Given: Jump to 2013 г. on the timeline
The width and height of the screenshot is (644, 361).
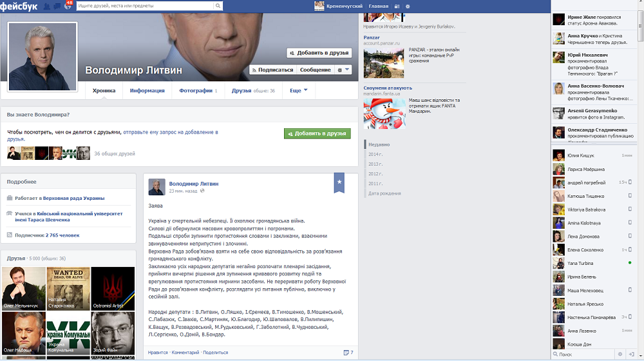Looking at the screenshot, I should [x=375, y=164].
